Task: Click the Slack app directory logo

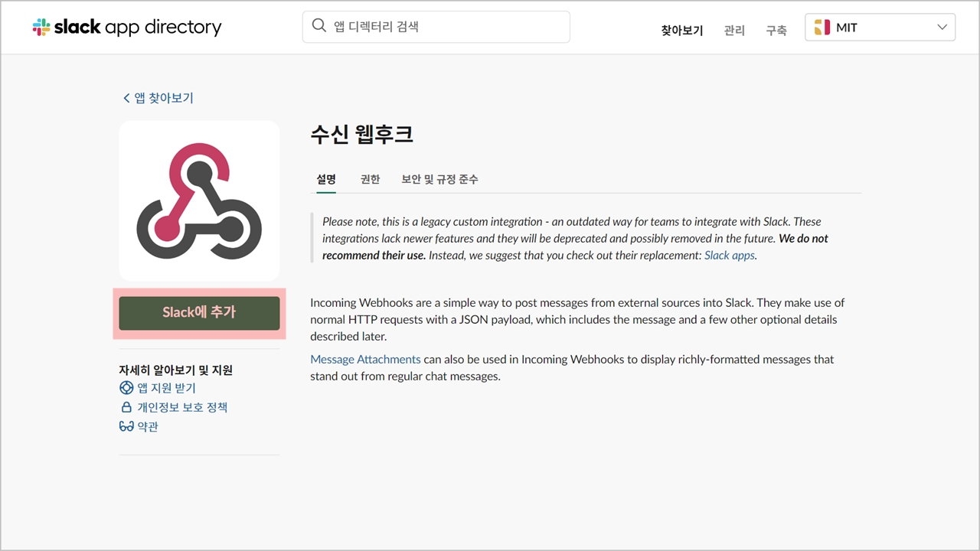Action: 127,28
